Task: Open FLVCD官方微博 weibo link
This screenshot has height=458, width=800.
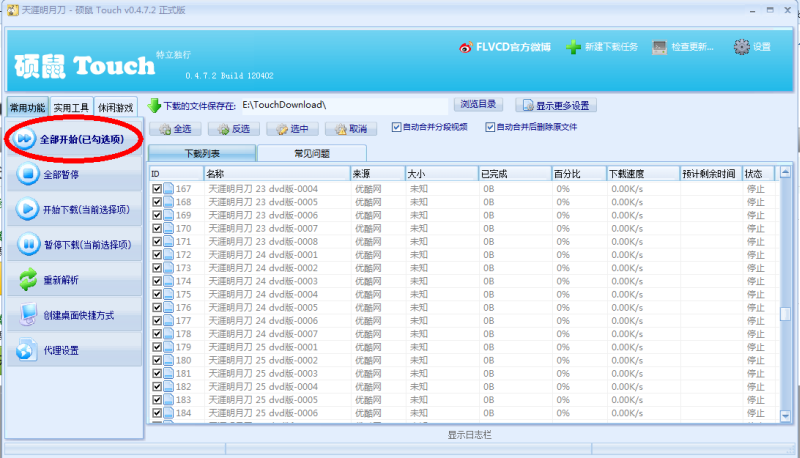Action: [x=505, y=47]
